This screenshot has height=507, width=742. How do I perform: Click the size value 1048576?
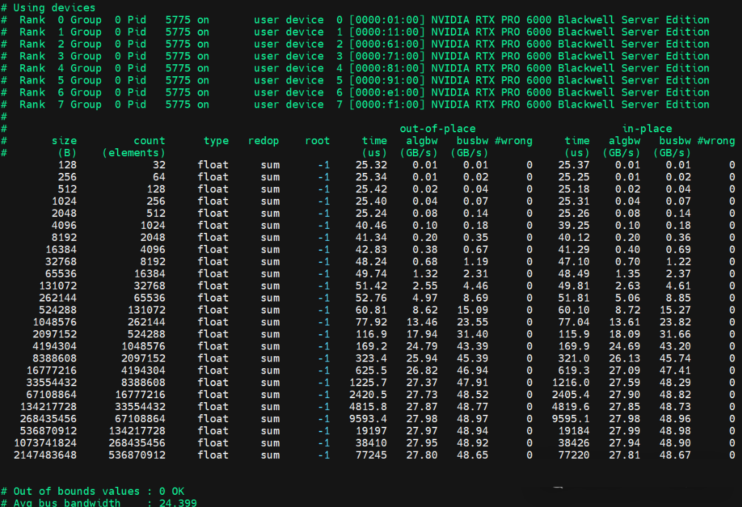tap(54, 322)
